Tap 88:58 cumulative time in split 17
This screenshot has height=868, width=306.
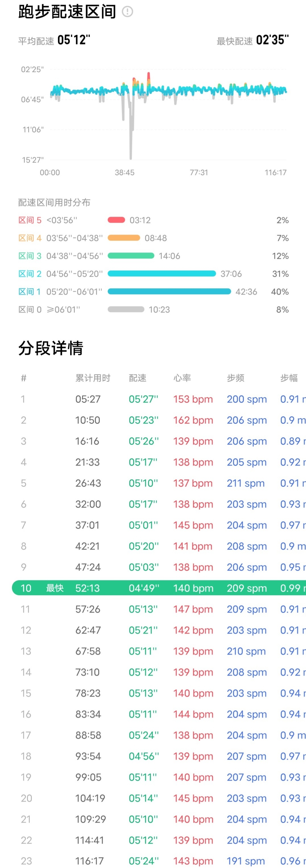88,735
